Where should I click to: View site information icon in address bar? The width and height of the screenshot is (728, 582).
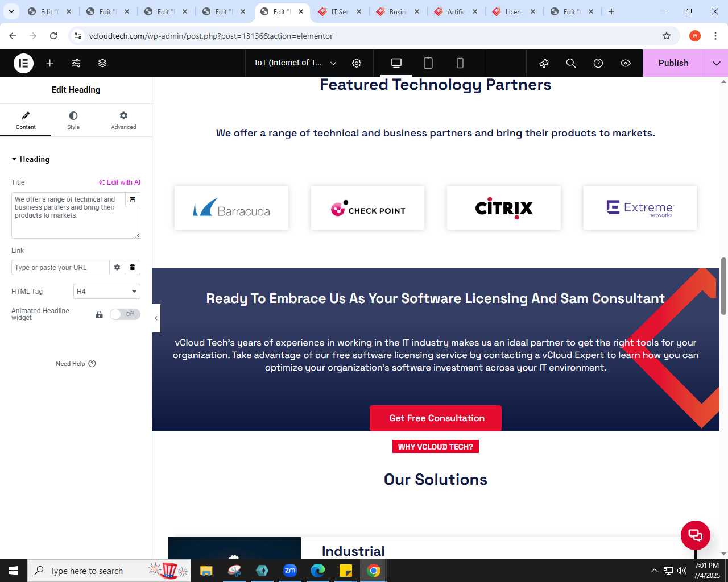click(x=78, y=36)
